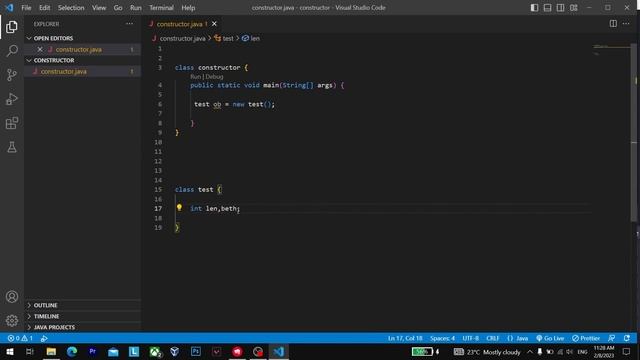This screenshot has width=640, height=360.
Task: Open the Accounts menu icon
Action: tap(12, 297)
